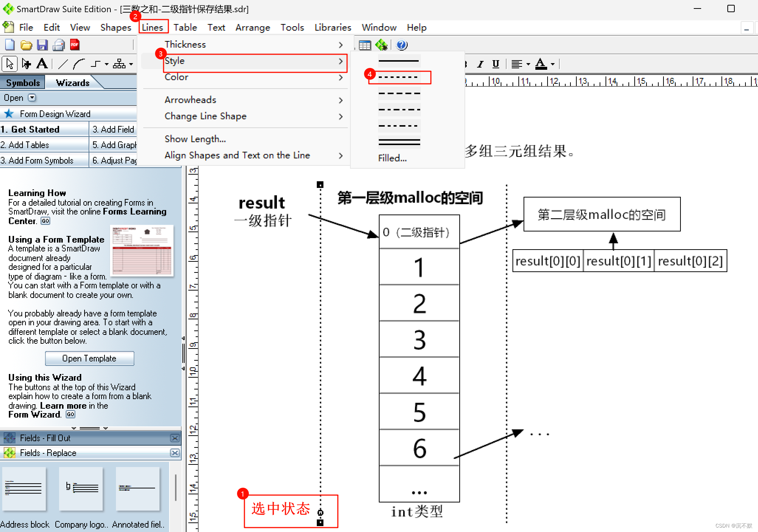The width and height of the screenshot is (758, 532).
Task: Select the Text tool A icon
Action: click(42, 64)
